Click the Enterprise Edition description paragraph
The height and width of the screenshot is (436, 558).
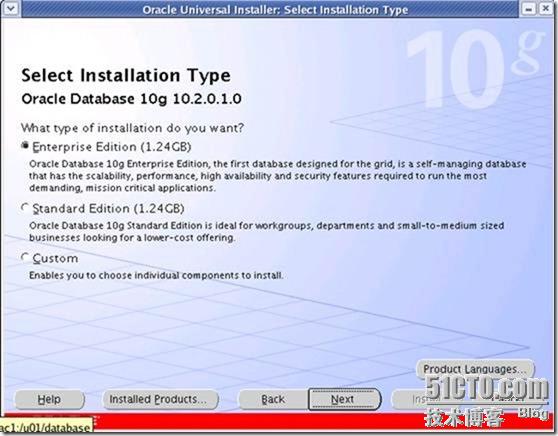tap(278, 176)
